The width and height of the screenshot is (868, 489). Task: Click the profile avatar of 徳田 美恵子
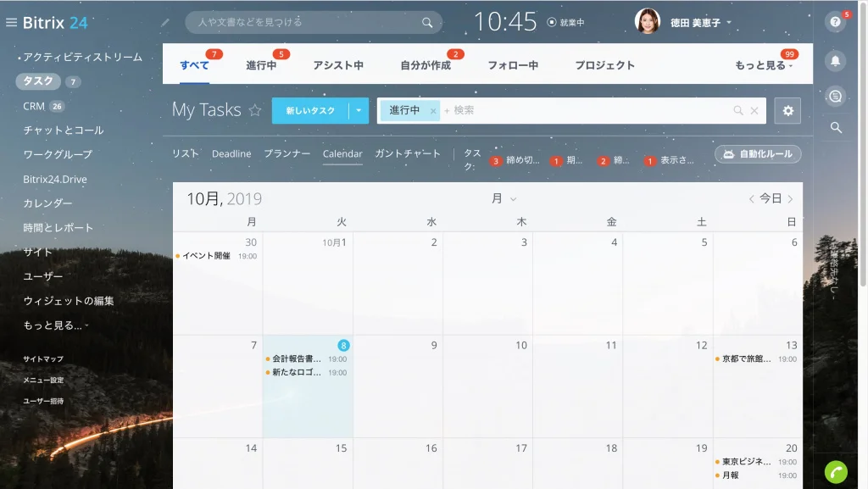pyautogui.click(x=647, y=22)
